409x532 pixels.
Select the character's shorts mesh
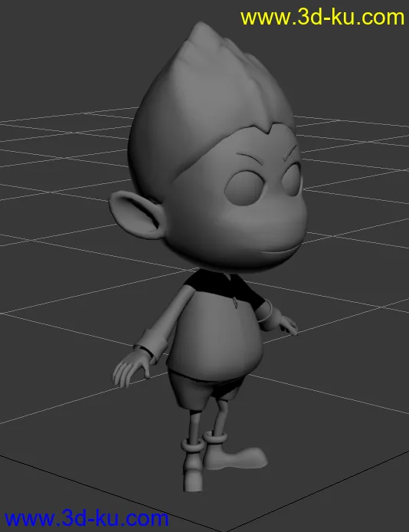click(x=203, y=389)
